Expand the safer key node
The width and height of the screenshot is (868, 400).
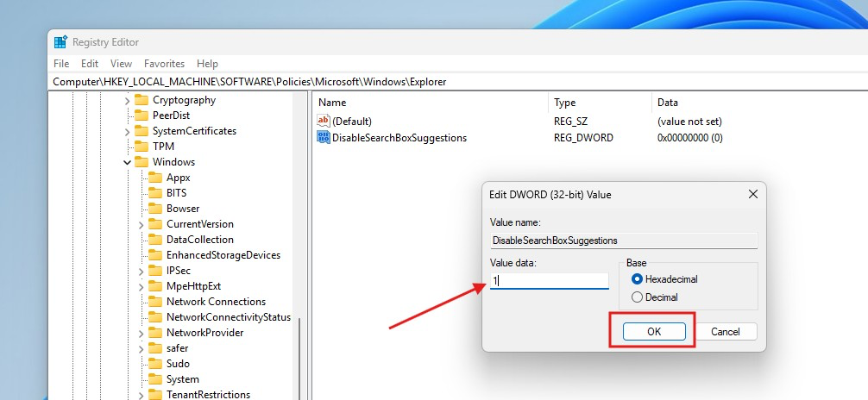(142, 348)
